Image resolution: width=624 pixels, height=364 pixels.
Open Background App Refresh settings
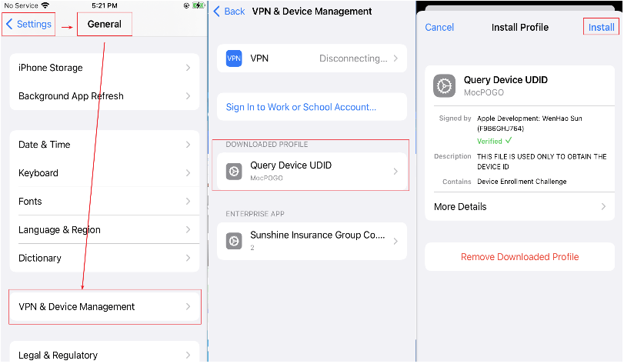104,96
